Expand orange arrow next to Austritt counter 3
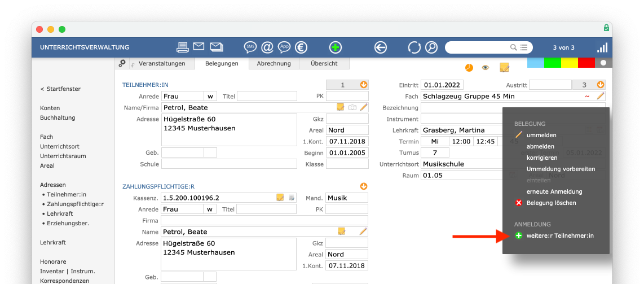The width and height of the screenshot is (644, 284). click(601, 85)
